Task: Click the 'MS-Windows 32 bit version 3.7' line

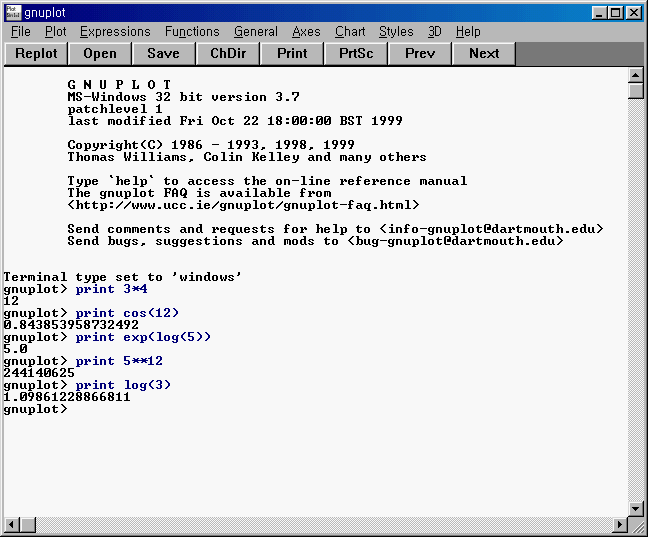Action: pos(183,97)
